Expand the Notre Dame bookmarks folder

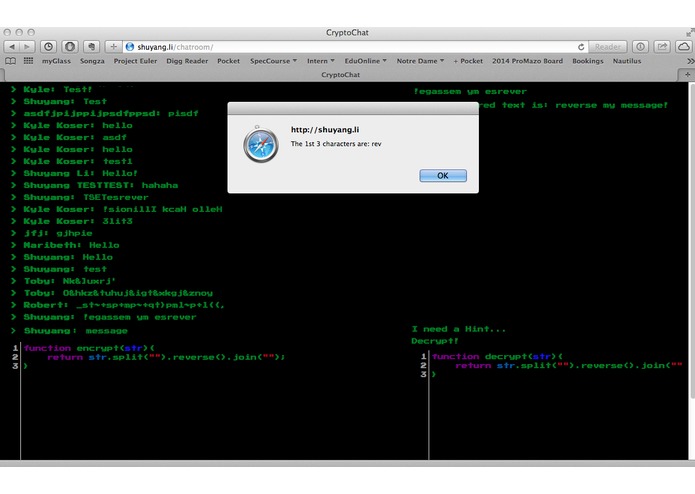pyautogui.click(x=420, y=61)
